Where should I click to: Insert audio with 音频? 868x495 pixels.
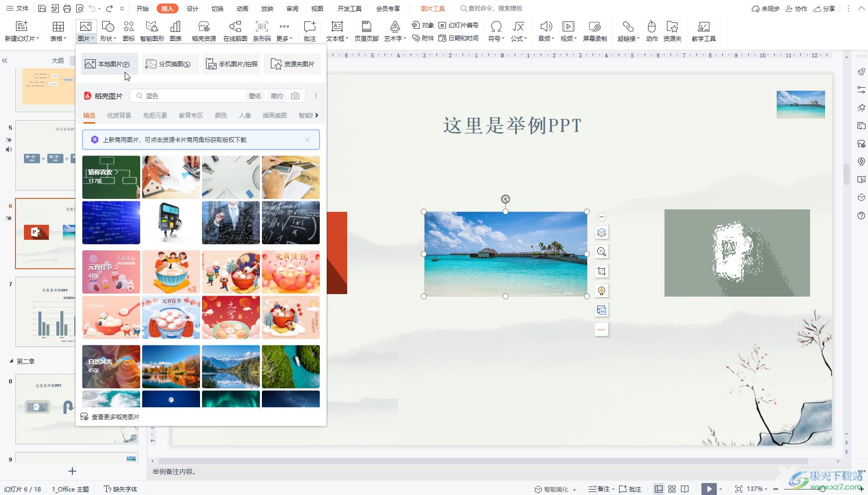point(546,31)
